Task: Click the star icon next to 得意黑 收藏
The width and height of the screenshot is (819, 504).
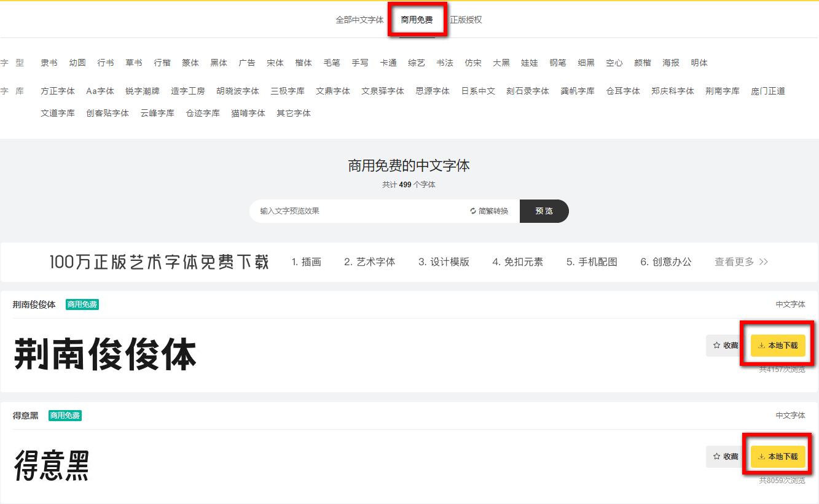Action: [x=716, y=456]
